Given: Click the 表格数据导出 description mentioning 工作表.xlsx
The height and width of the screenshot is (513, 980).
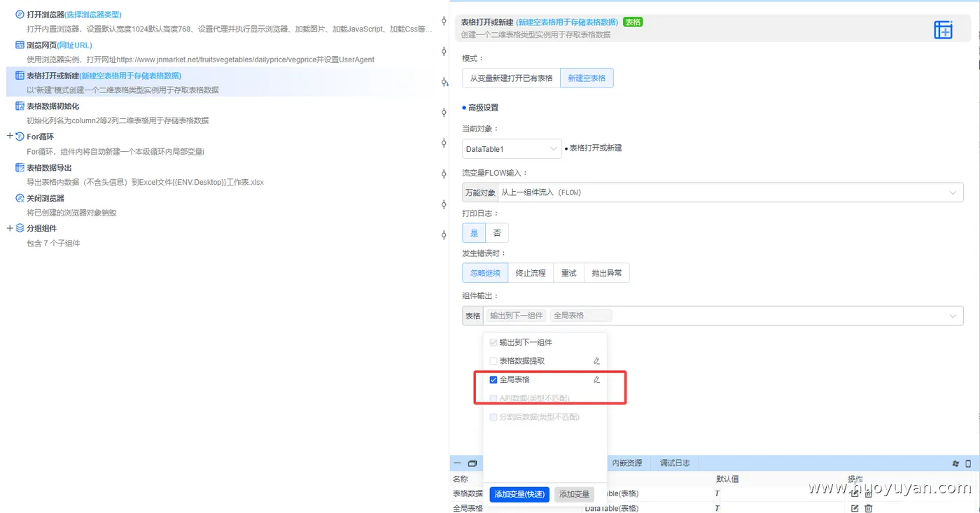Looking at the screenshot, I should tap(145, 182).
